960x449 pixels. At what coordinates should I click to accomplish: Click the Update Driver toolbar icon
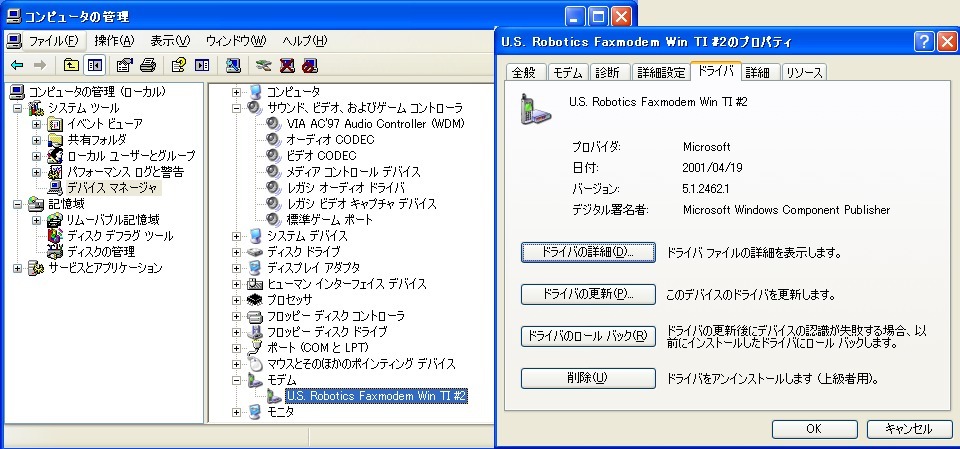(263, 65)
